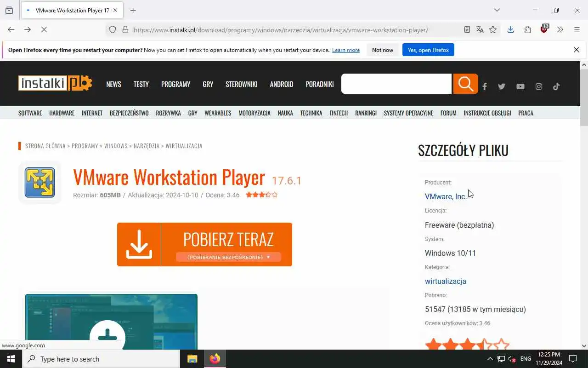Enlarge the program screenshot thumbnail
The width and height of the screenshot is (588, 368).
111,322
